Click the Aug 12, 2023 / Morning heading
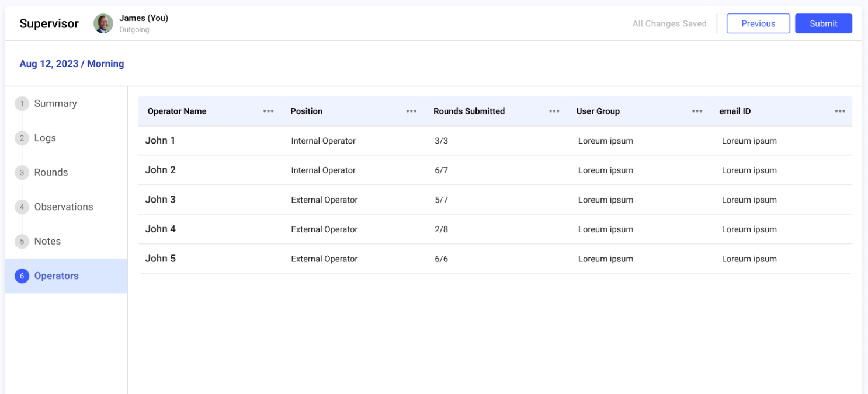This screenshot has height=394, width=868. point(72,64)
